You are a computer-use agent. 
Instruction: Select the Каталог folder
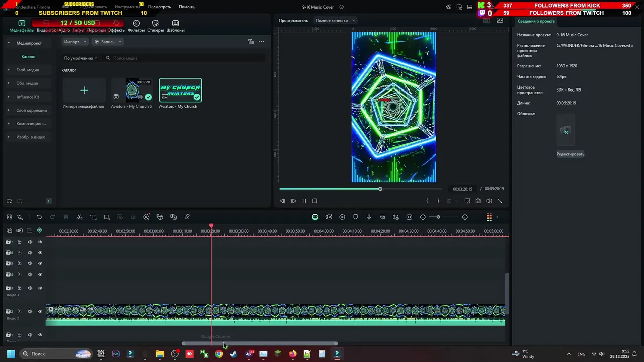(x=28, y=56)
